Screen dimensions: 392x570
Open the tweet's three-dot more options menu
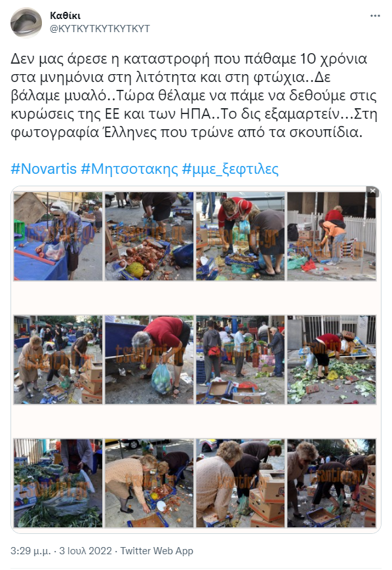(375, 16)
